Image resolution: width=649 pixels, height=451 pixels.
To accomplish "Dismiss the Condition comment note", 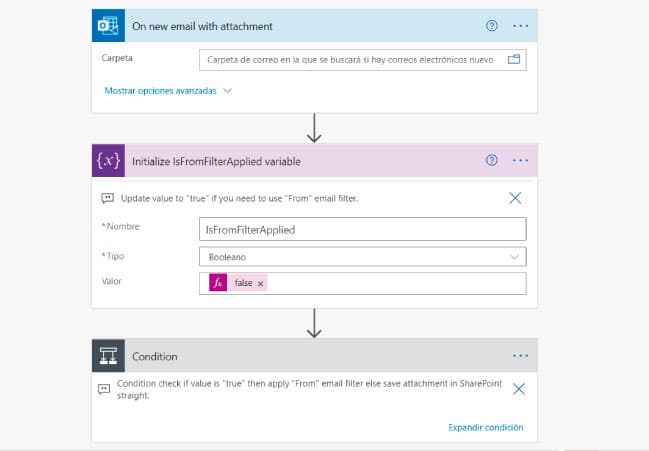I will pyautogui.click(x=518, y=389).
